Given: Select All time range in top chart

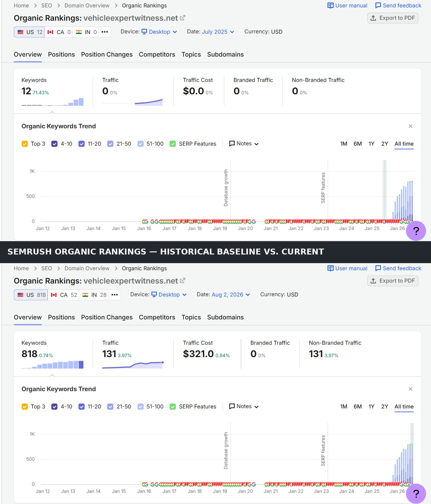Looking at the screenshot, I should tap(404, 144).
